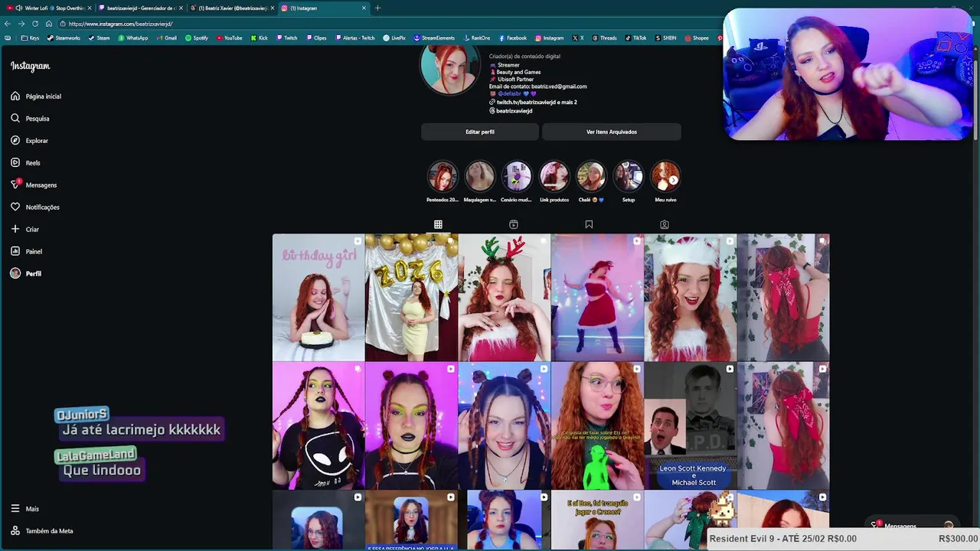Show more highlights with the next arrow

pos(673,181)
